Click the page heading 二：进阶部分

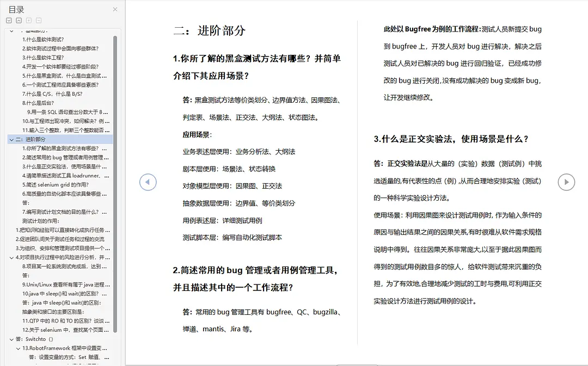coord(209,30)
